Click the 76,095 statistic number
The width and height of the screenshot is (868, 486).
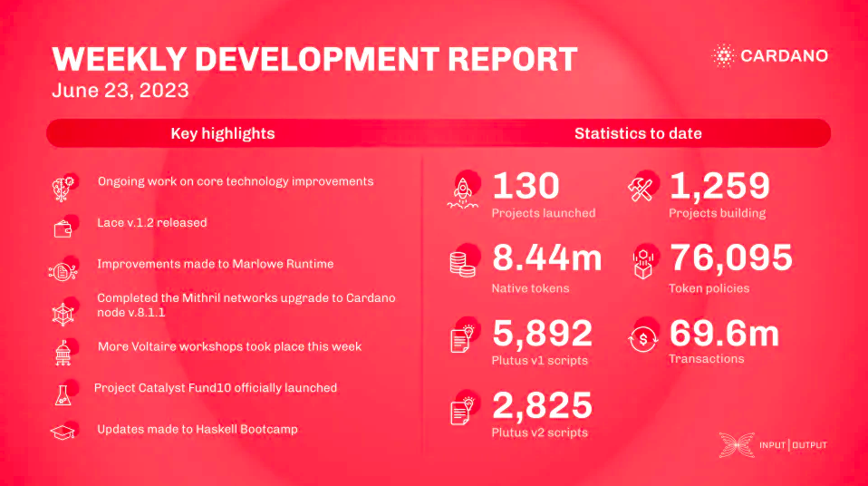pos(731,258)
